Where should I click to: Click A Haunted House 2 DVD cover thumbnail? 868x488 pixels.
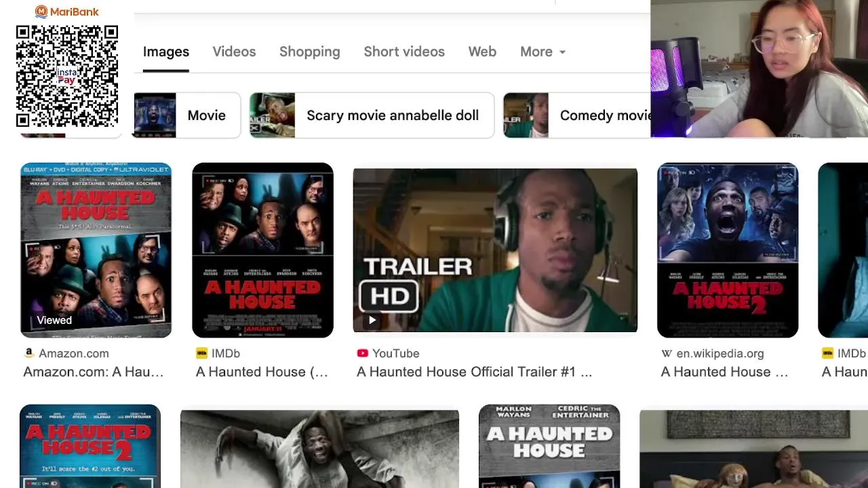point(90,446)
